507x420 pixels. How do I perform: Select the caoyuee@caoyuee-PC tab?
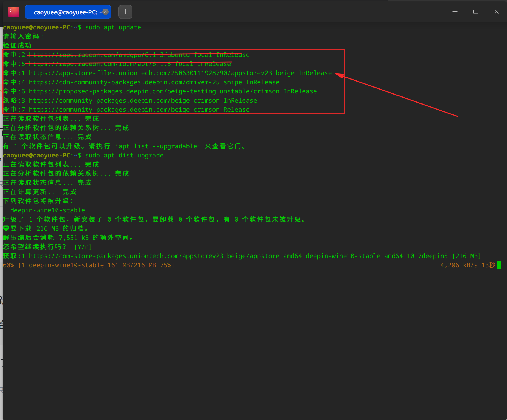[68, 12]
